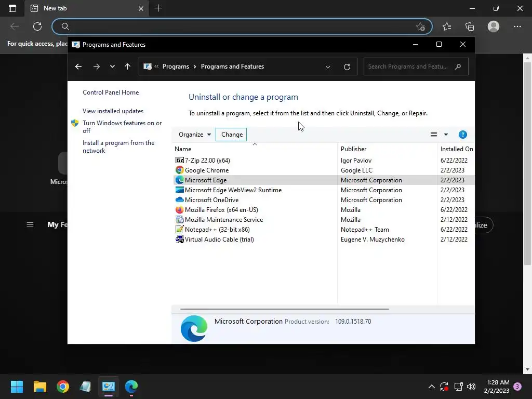Click the Notepad++ icon in the list
Image resolution: width=532 pixels, height=399 pixels.
pos(179,229)
